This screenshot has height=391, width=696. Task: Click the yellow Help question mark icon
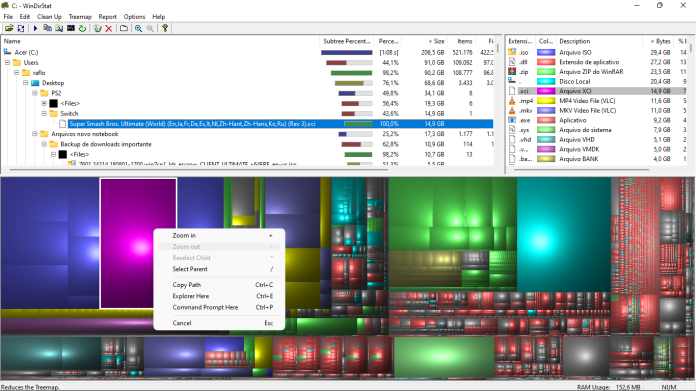point(165,28)
